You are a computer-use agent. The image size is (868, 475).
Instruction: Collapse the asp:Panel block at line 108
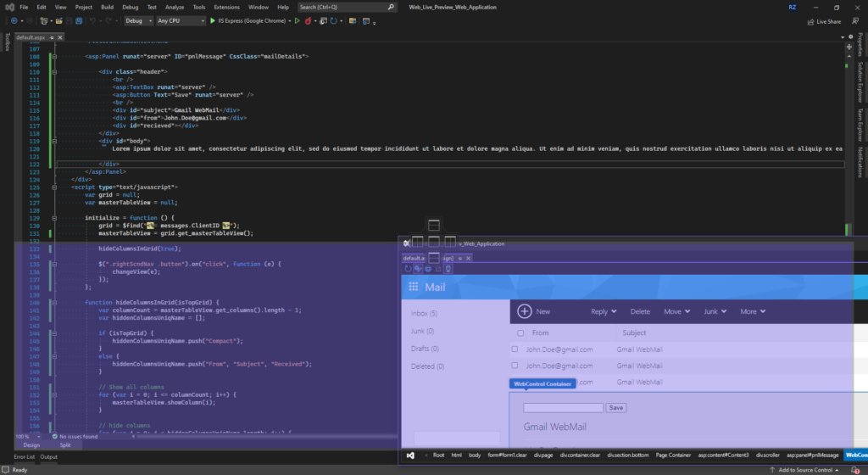click(54, 57)
